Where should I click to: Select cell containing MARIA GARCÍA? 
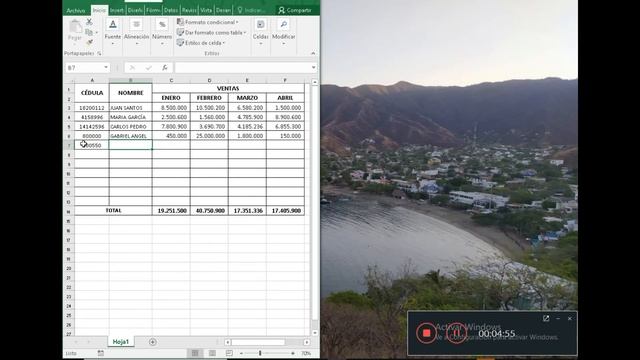coord(131,117)
